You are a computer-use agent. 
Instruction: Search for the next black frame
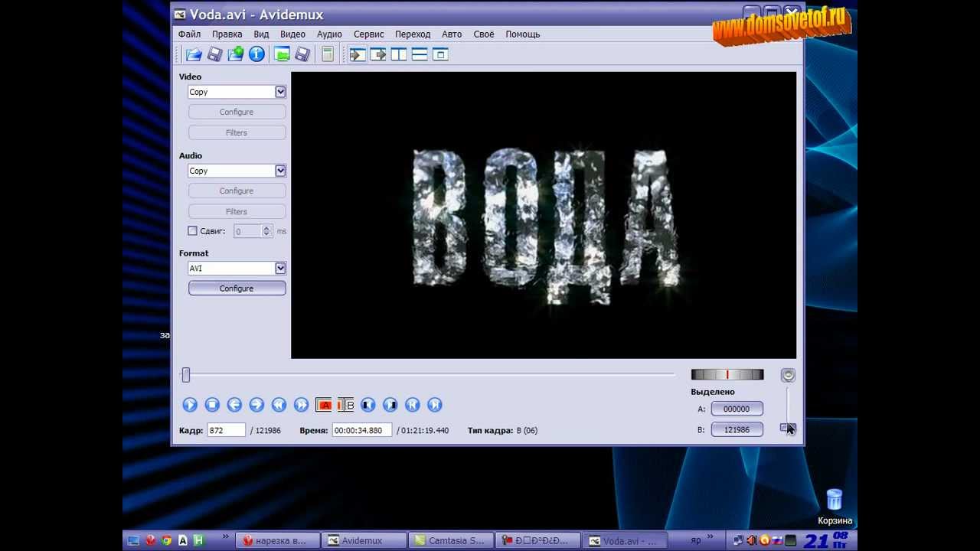pos(390,405)
